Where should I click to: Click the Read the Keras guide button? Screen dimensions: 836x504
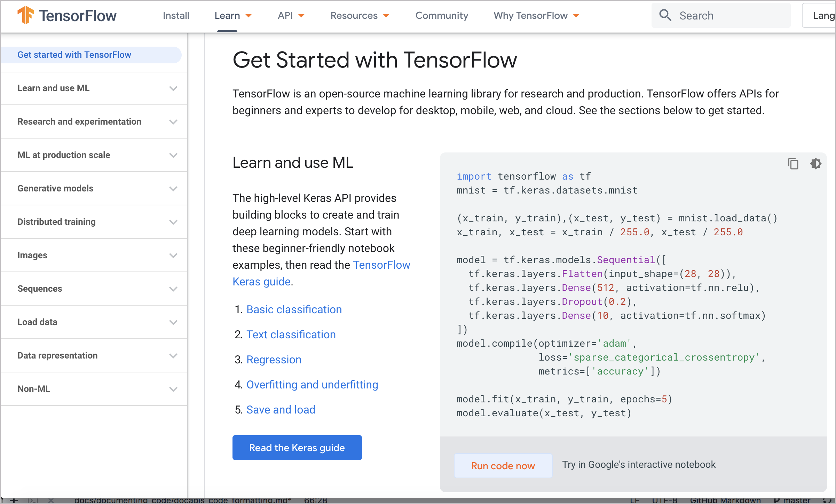(297, 448)
